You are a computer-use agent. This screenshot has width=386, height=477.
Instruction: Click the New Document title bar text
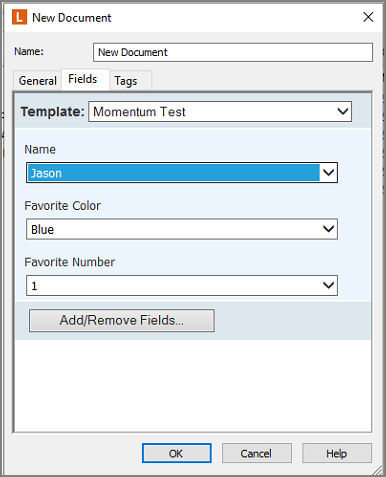72,18
